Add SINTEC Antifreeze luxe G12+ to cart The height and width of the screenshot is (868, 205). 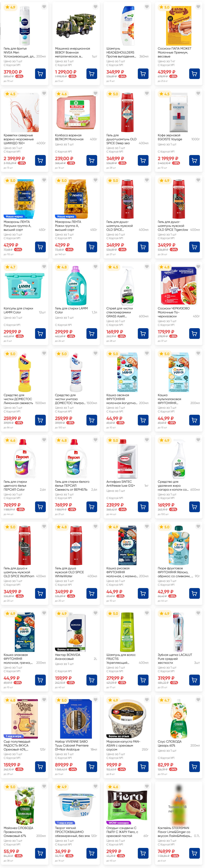(x=143, y=507)
